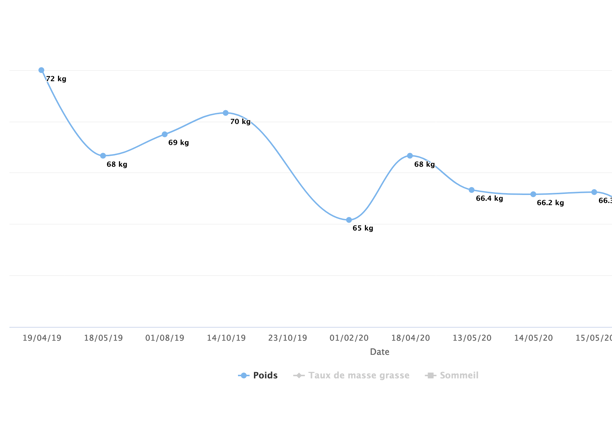Click the Taux de masse grasse diamond icon
This screenshot has width=612, height=440.
(x=299, y=376)
